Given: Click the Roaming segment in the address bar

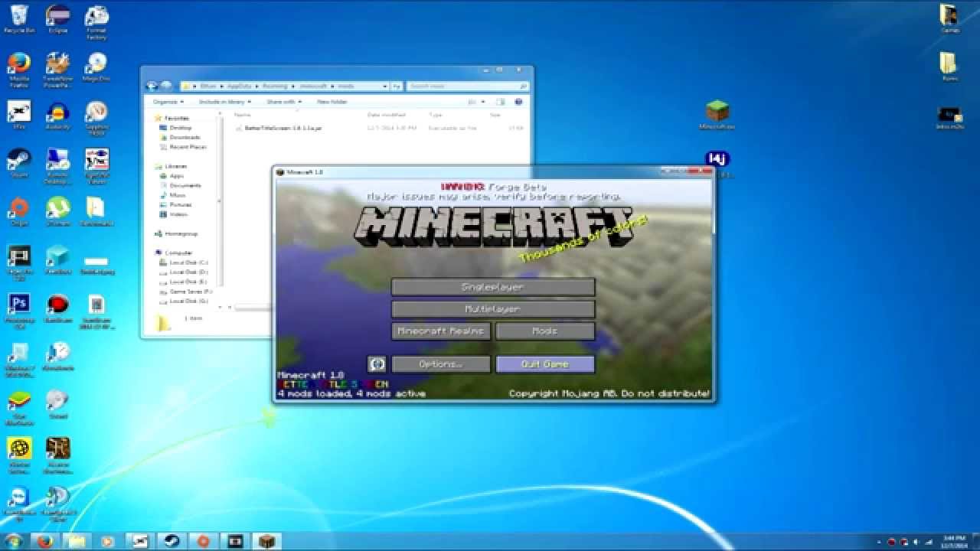Looking at the screenshot, I should [275, 86].
